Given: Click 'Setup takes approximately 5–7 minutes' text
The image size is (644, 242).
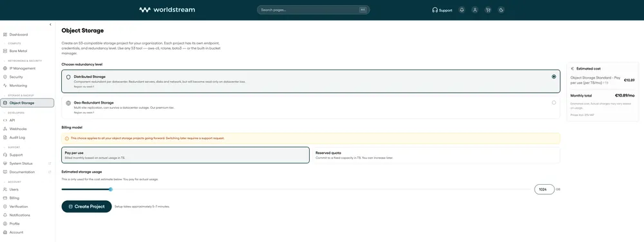Looking at the screenshot, I should coord(142,207).
